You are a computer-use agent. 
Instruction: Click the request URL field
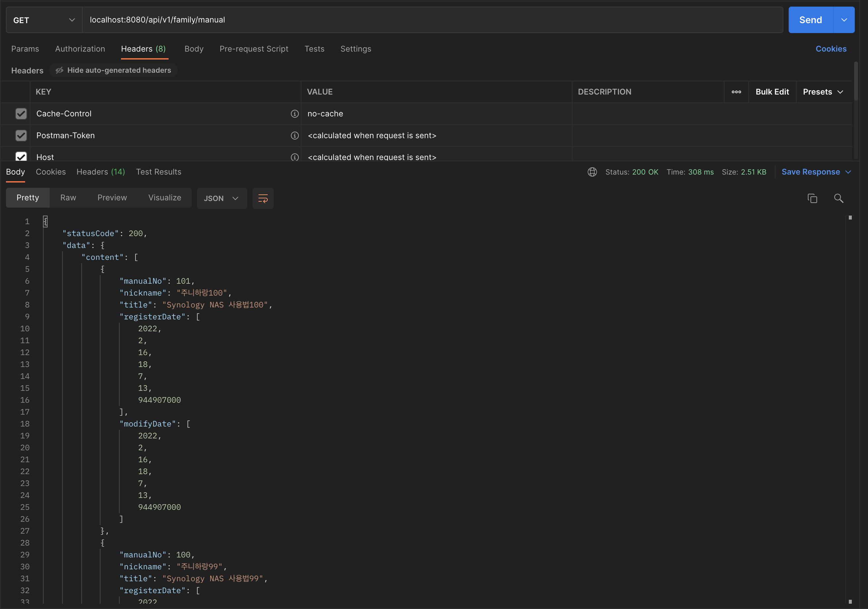[431, 20]
